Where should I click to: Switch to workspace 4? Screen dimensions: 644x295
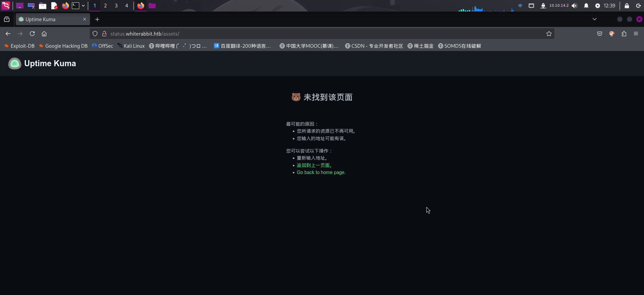pos(127,6)
